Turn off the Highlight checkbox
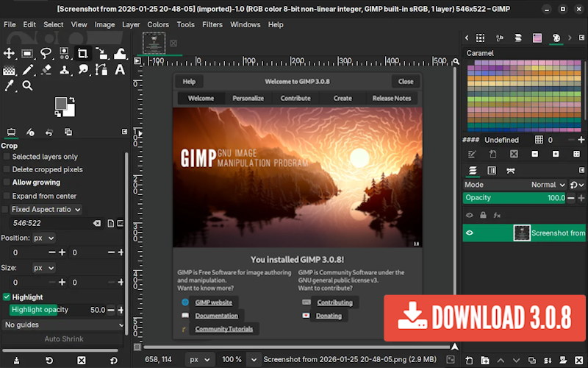This screenshot has width=588, height=368. click(7, 297)
